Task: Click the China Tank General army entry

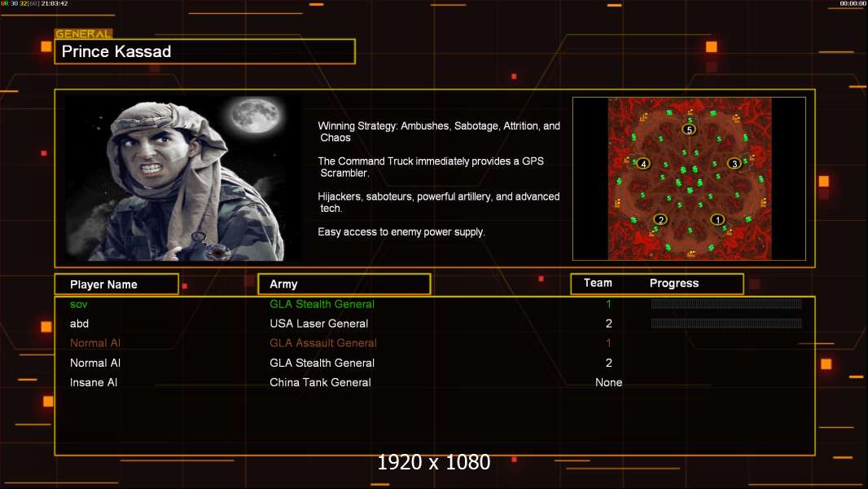Action: (320, 382)
